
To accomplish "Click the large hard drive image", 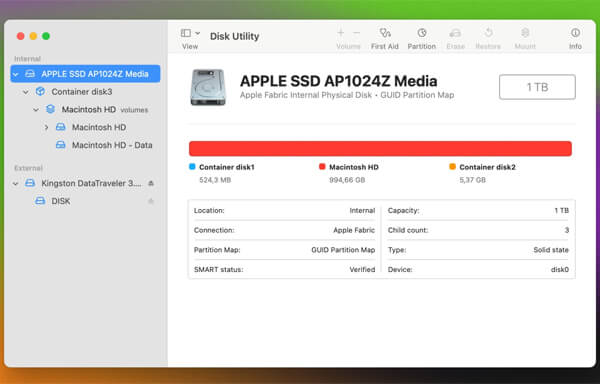I will [x=208, y=87].
